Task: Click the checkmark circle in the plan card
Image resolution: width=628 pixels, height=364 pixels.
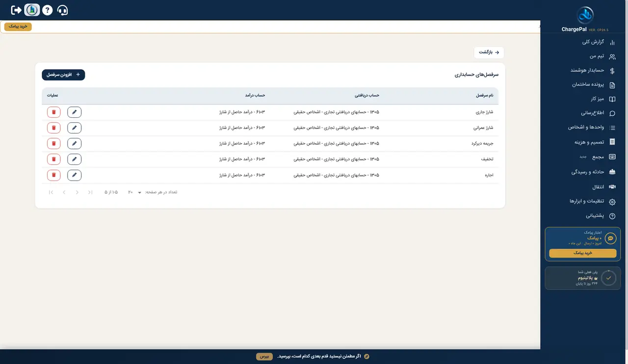Action: 608,278
